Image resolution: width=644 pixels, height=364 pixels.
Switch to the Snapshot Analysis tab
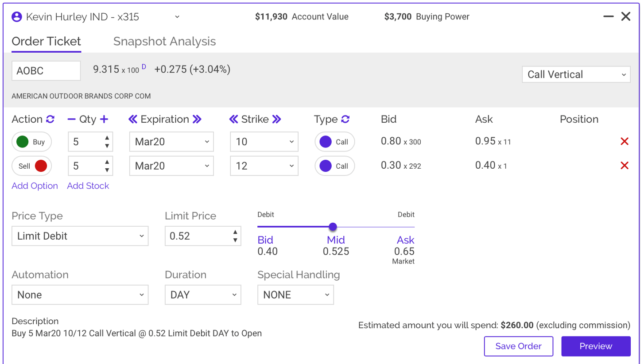164,42
